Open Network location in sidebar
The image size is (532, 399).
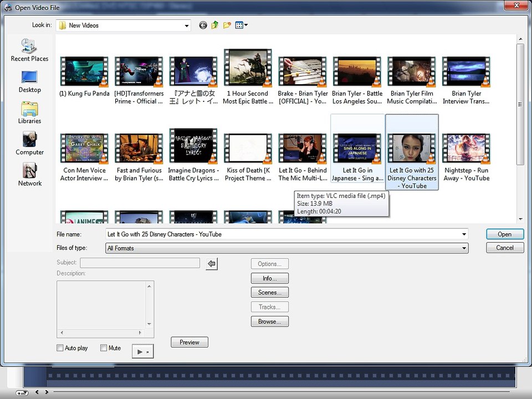coord(29,175)
